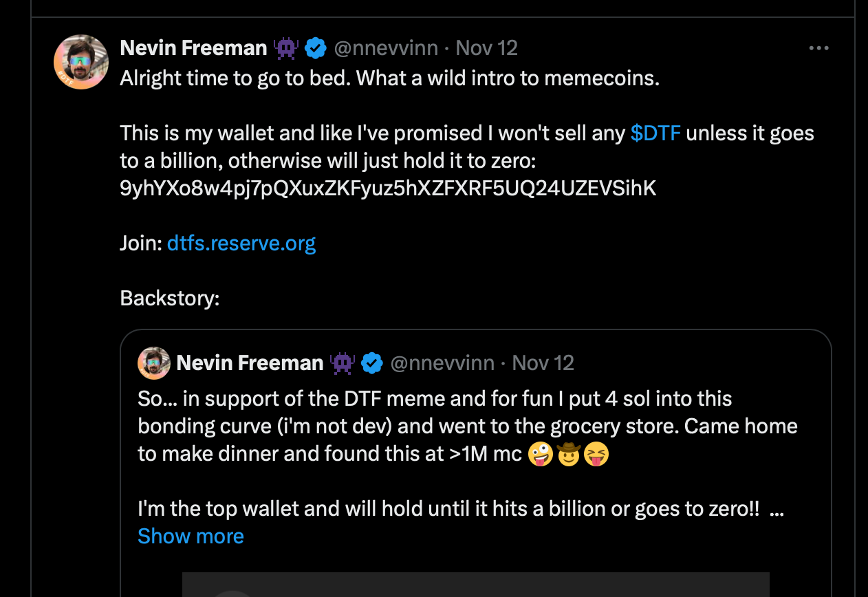Click the cowboy hat emoji in quoted tweet

coord(569,454)
